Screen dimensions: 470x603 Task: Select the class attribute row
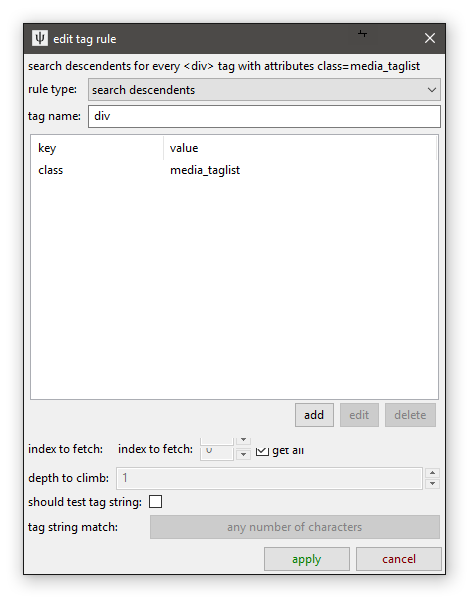234,170
